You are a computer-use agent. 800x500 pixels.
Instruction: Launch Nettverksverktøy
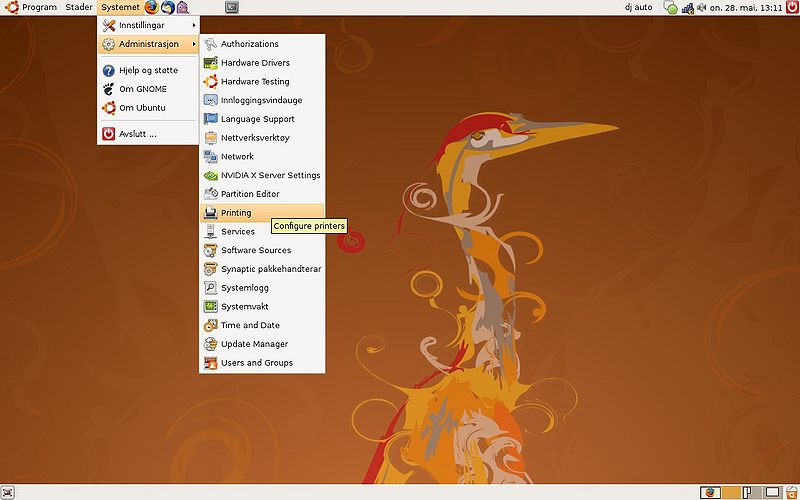[262, 138]
